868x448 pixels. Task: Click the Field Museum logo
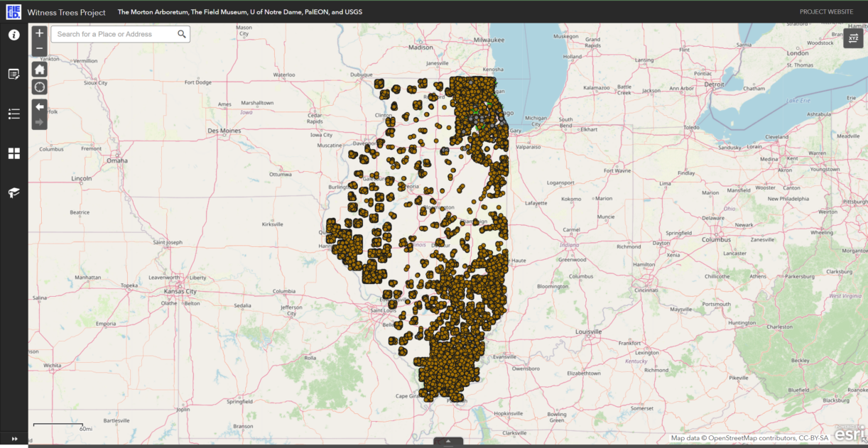click(x=13, y=11)
